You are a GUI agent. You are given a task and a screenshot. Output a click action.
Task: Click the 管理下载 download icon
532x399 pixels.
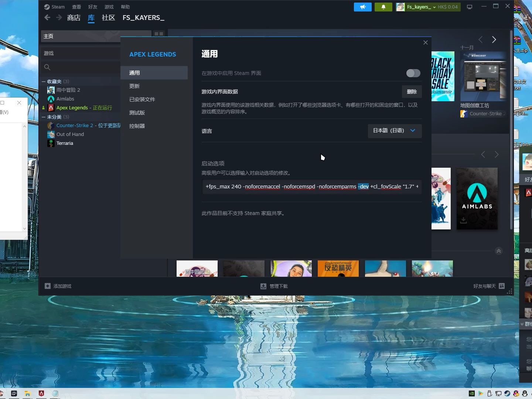pos(263,286)
